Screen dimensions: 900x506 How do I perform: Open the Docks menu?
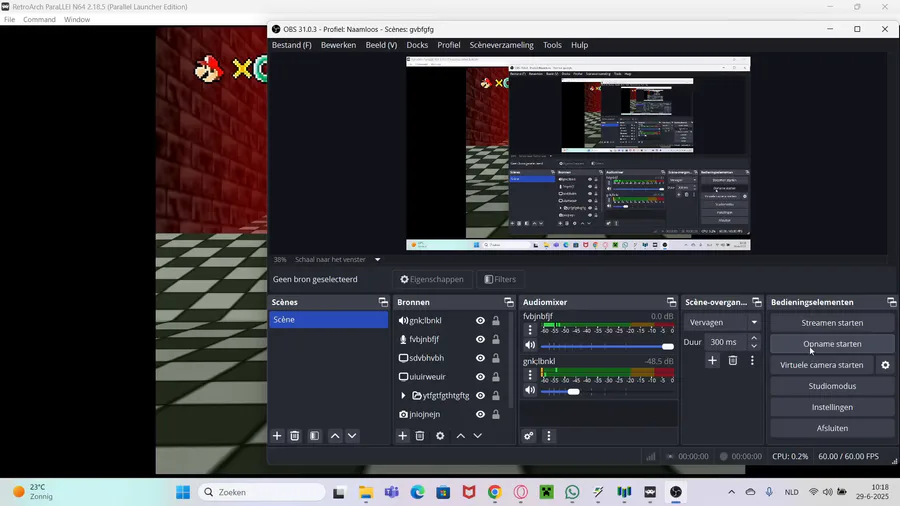417,45
